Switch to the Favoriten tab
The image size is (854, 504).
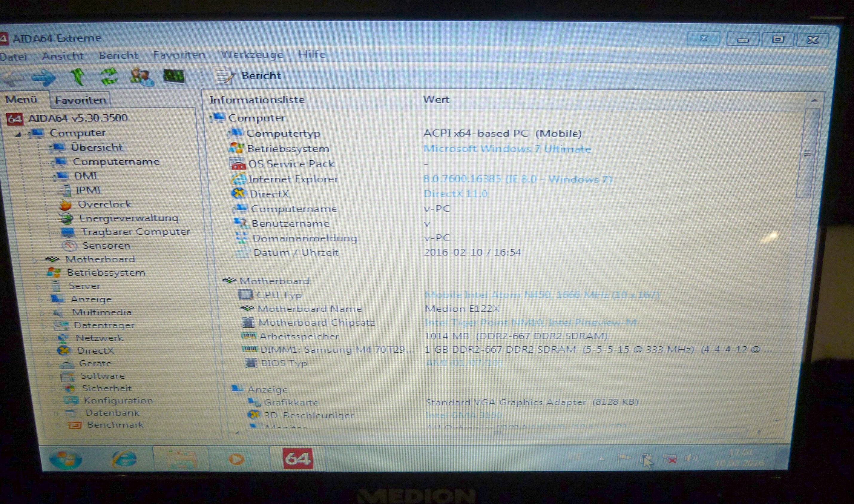(x=81, y=100)
